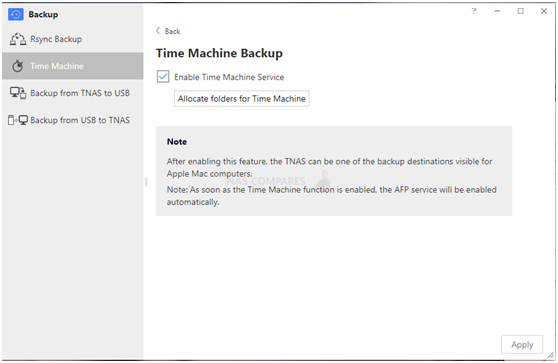This screenshot has width=558, height=363.
Task: Click the Backup window title text
Action: click(43, 15)
